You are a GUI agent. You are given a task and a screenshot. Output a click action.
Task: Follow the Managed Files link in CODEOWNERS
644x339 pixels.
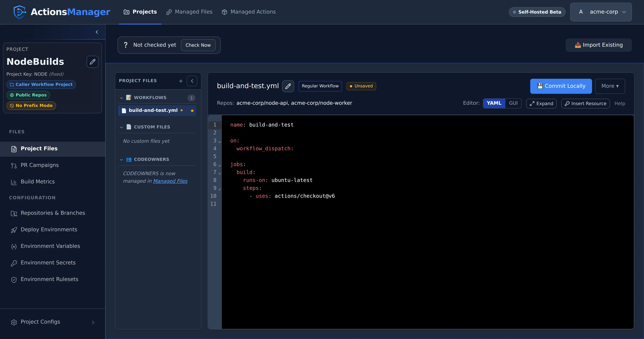[x=170, y=181]
